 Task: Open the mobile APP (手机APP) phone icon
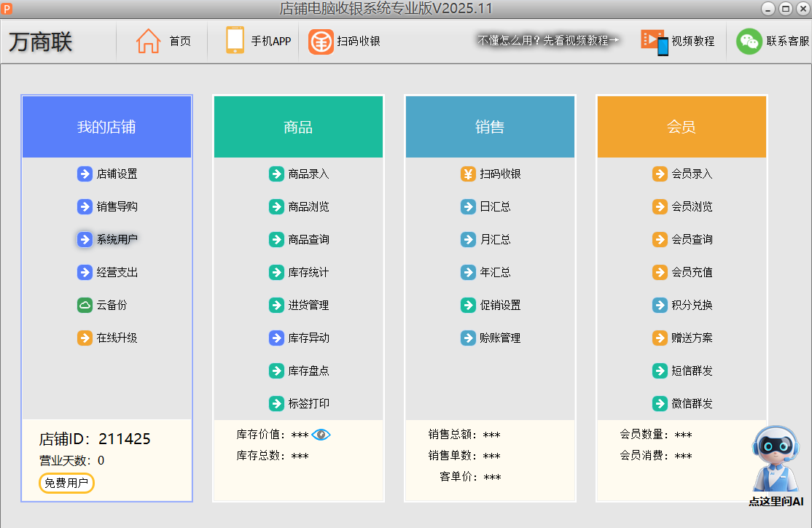[x=235, y=41]
